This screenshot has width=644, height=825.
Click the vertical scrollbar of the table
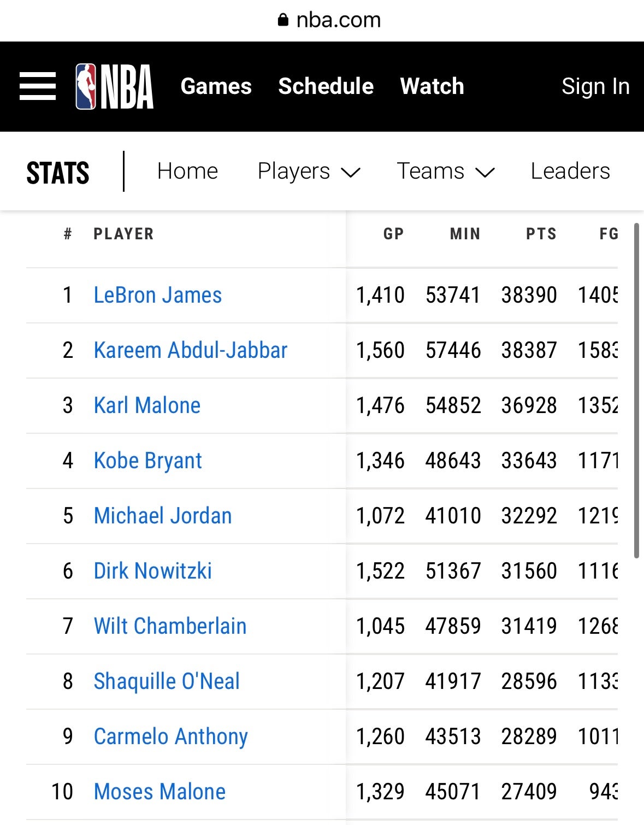(x=636, y=391)
